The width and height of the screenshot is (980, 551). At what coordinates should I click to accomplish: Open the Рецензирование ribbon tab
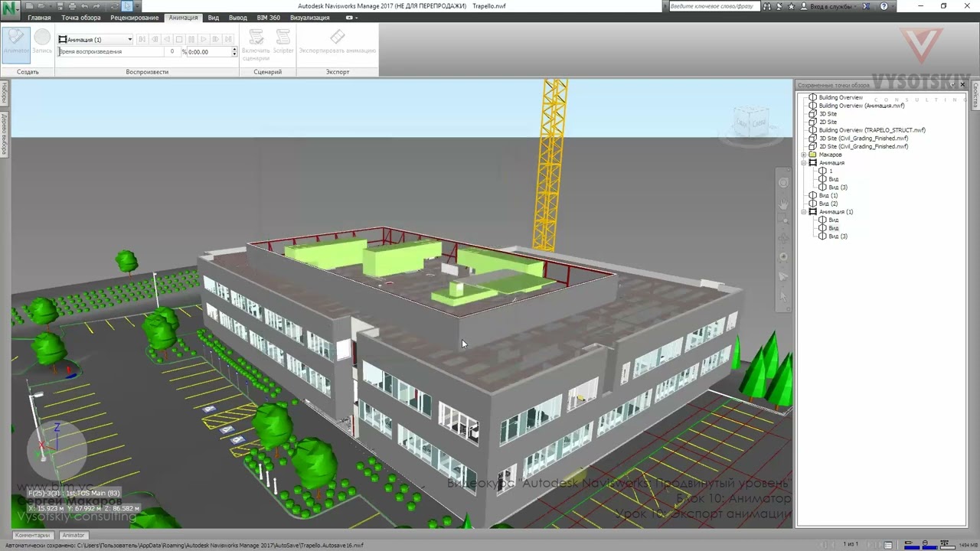point(135,18)
